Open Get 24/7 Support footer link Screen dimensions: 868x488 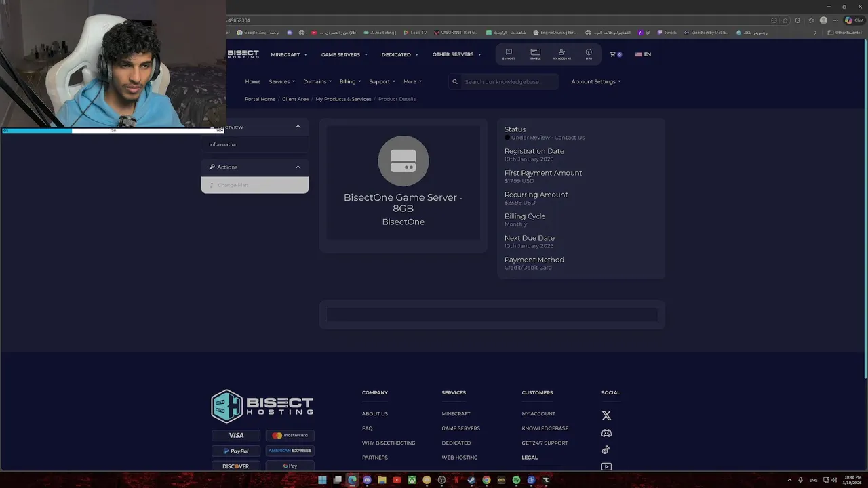pos(545,443)
